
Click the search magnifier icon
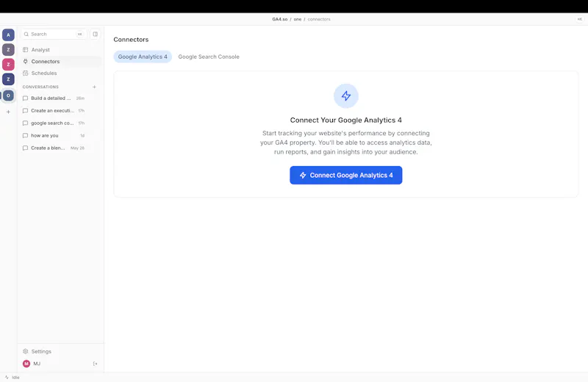point(26,34)
